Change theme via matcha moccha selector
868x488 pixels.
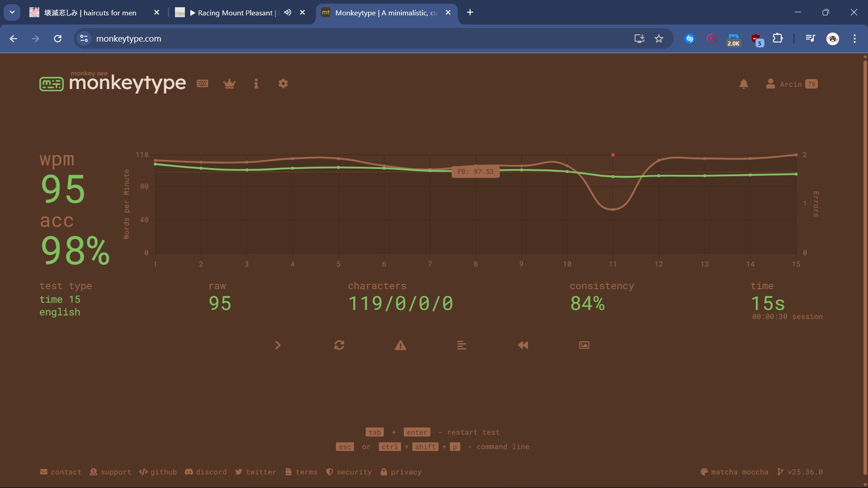[x=734, y=472]
